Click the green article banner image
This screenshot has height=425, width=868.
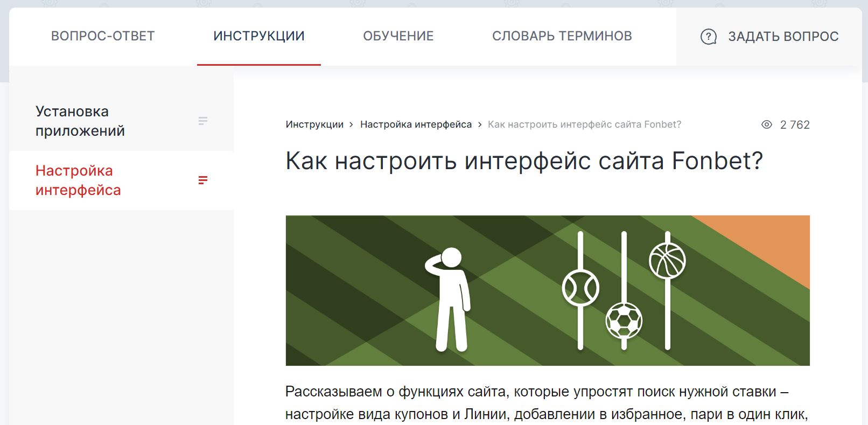(x=548, y=291)
